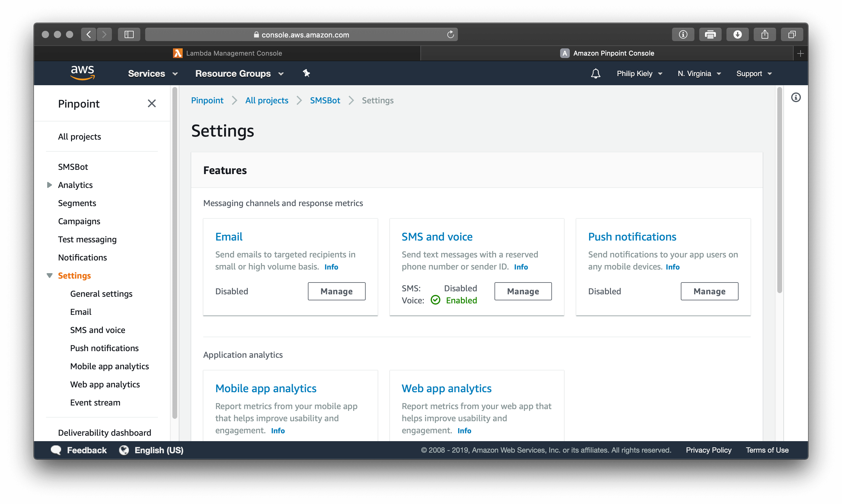The image size is (842, 504).
Task: Click the Pinpoint breadcrumb link
Action: coord(207,100)
